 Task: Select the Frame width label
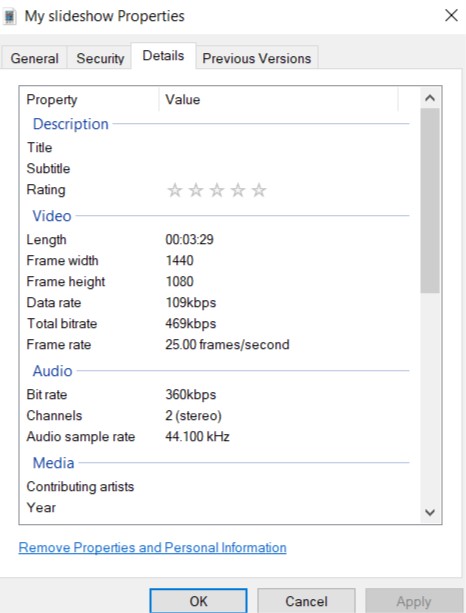(x=63, y=260)
